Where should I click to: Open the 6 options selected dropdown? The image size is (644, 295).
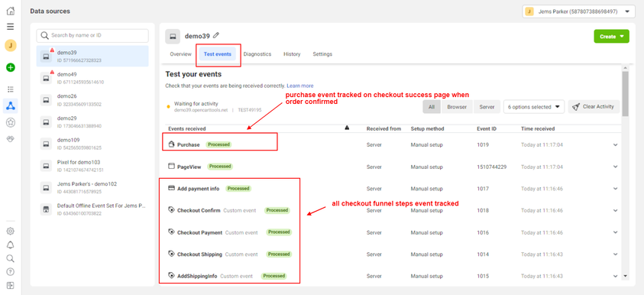[534, 106]
